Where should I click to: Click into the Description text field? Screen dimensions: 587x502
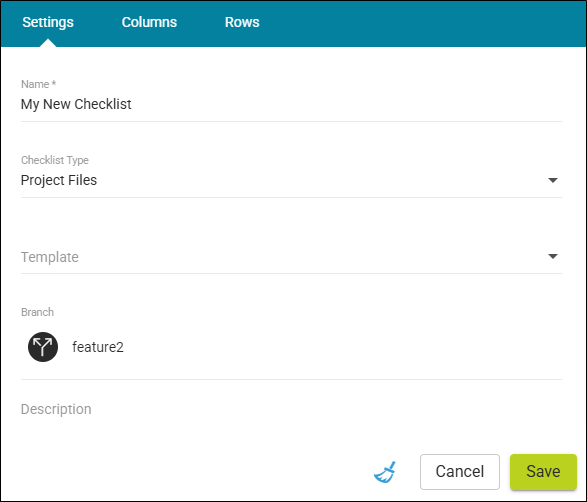click(x=291, y=409)
